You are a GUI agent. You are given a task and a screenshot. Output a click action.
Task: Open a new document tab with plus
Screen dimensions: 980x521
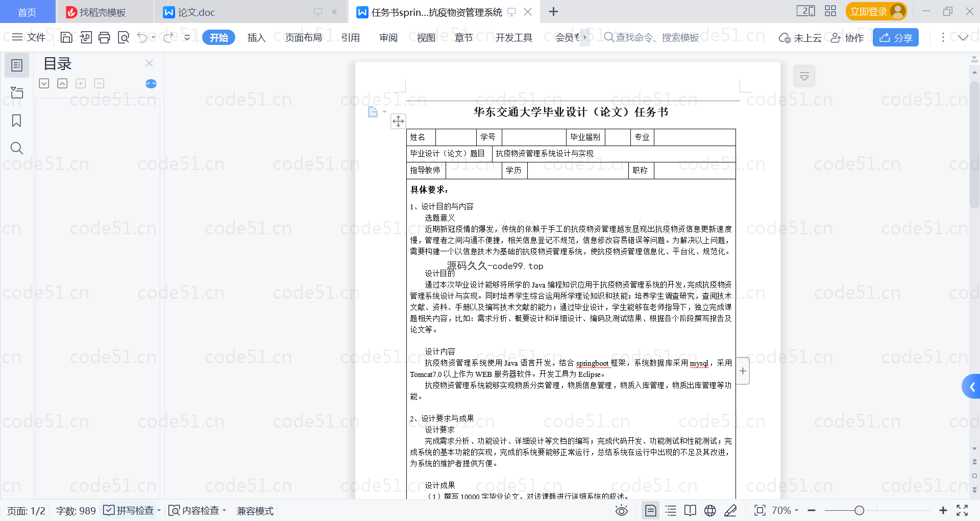[x=553, y=12]
